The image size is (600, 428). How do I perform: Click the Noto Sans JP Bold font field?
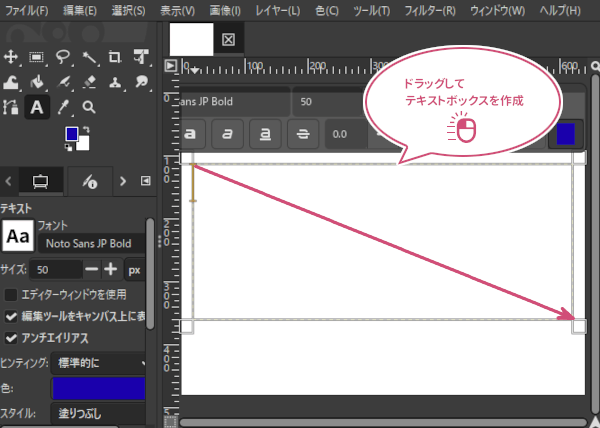(92, 244)
